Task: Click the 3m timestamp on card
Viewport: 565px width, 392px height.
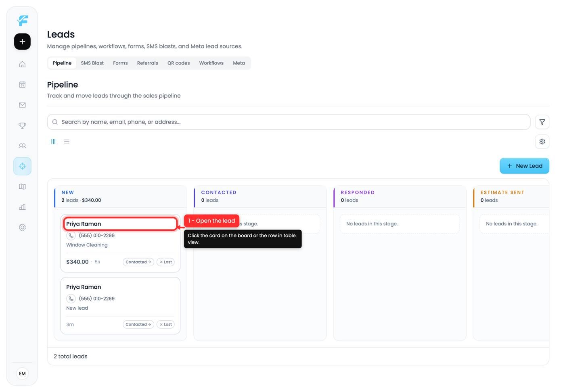Action: [x=70, y=324]
